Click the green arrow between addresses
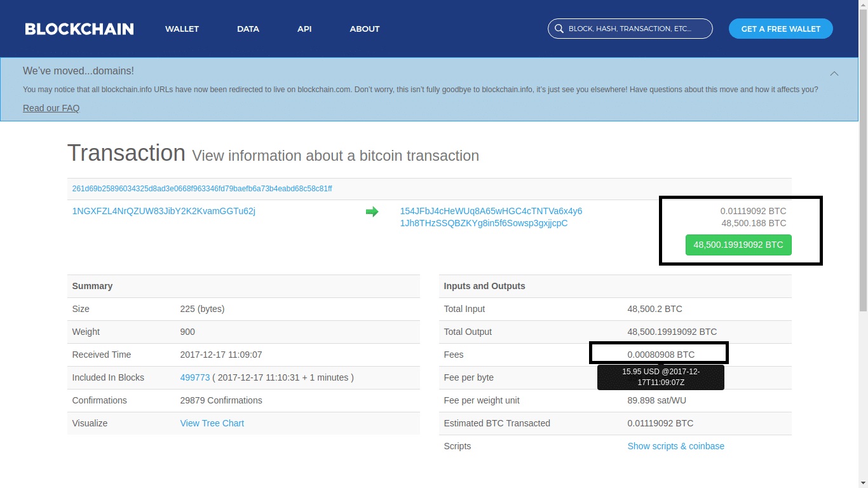Screen dimensions: 868x488 pos(372,212)
